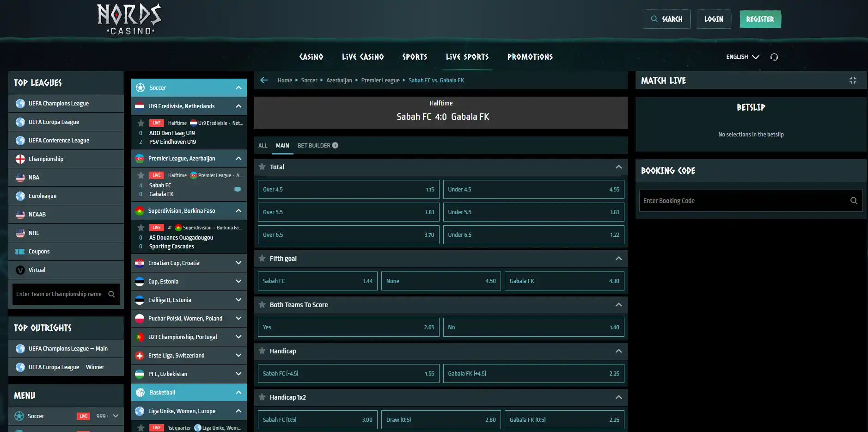This screenshot has width=868, height=432.
Task: Favorite the Total market star
Action: click(262, 167)
